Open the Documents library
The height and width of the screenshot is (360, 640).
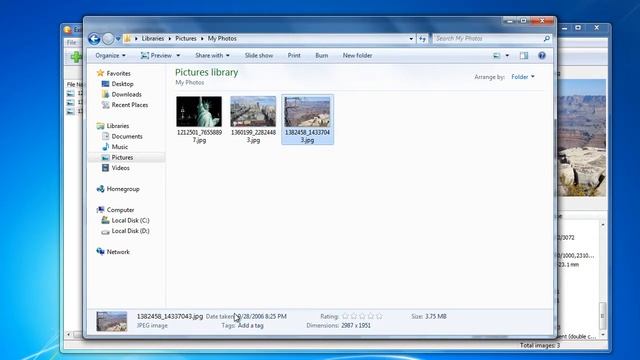[127, 136]
